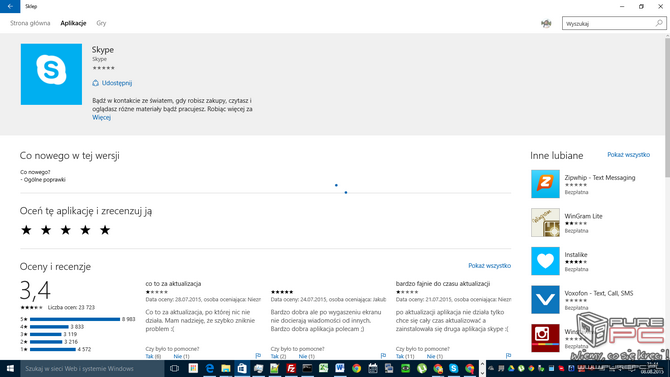This screenshot has width=670, height=377.
Task: Click 'Liczba ocen: 23 723' text
Action: (x=71, y=307)
